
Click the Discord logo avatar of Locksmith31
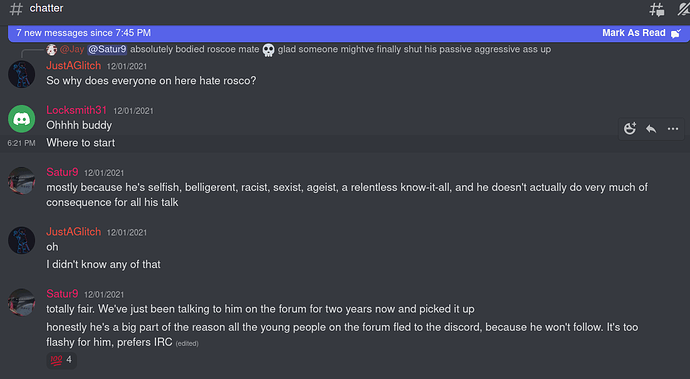click(x=22, y=119)
